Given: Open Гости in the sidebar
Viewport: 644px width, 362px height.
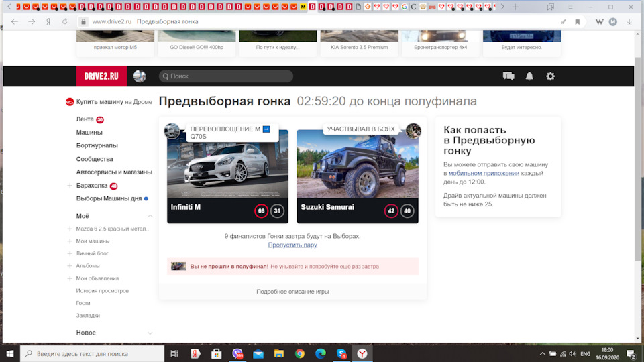Looking at the screenshot, I should (x=83, y=303).
